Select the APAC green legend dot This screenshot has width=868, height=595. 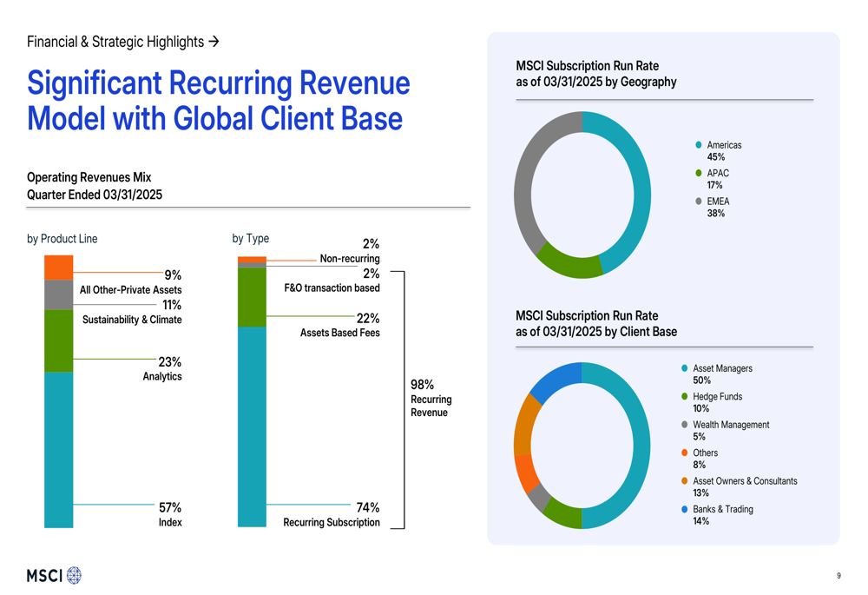[x=699, y=173]
